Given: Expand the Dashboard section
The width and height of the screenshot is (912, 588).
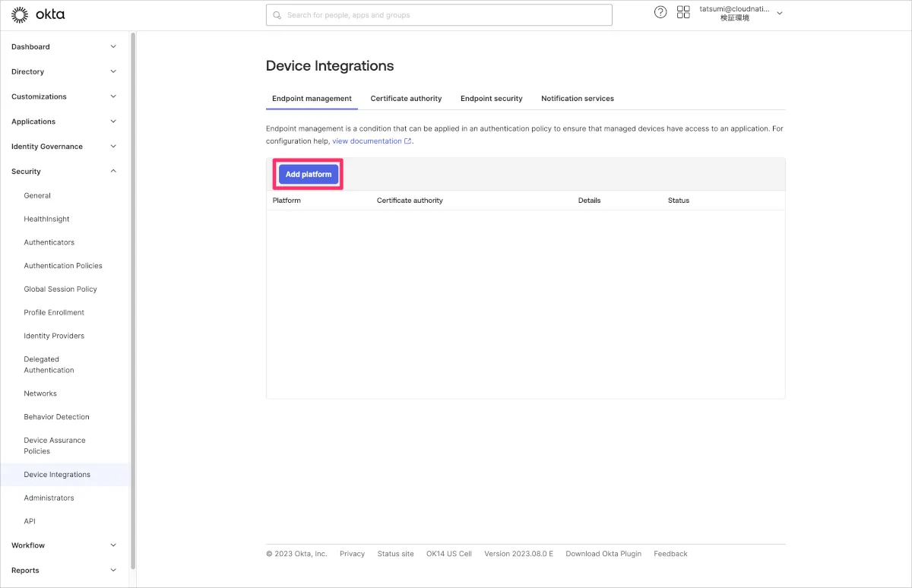Looking at the screenshot, I should click(x=113, y=47).
